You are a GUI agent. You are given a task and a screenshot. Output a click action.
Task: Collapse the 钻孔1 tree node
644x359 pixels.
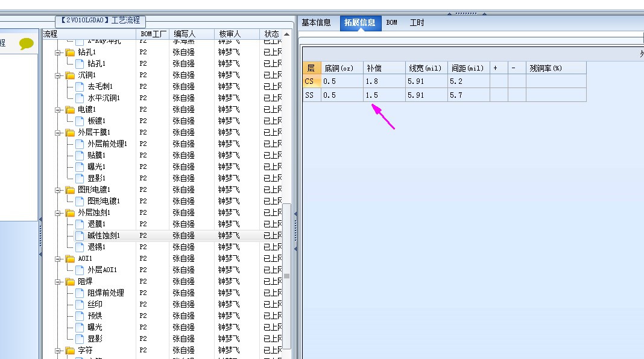point(58,52)
